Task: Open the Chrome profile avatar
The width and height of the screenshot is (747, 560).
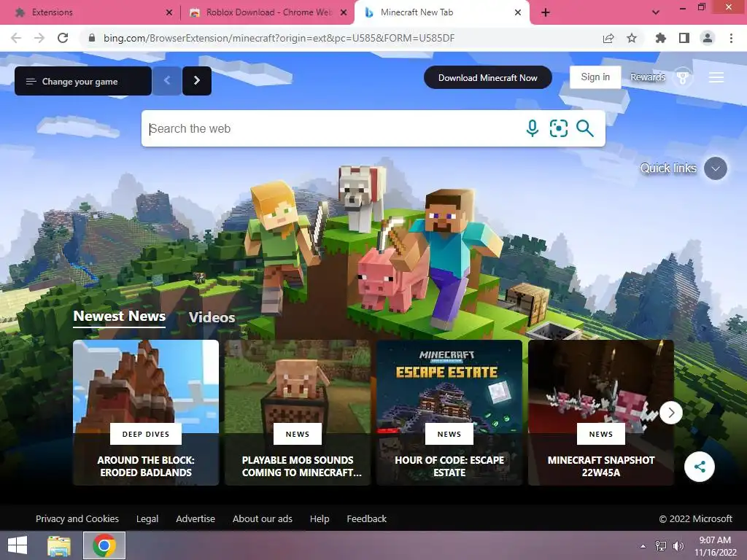Action: 708,38
